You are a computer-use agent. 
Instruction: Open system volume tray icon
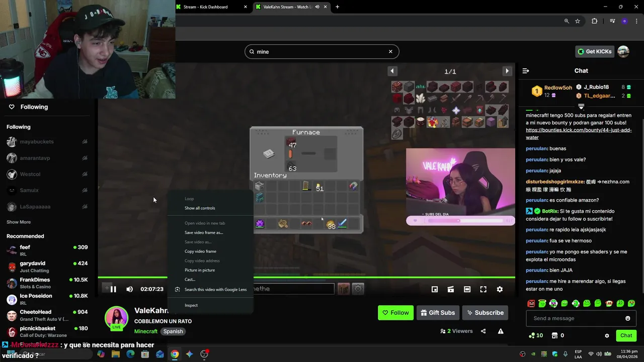pos(600,354)
